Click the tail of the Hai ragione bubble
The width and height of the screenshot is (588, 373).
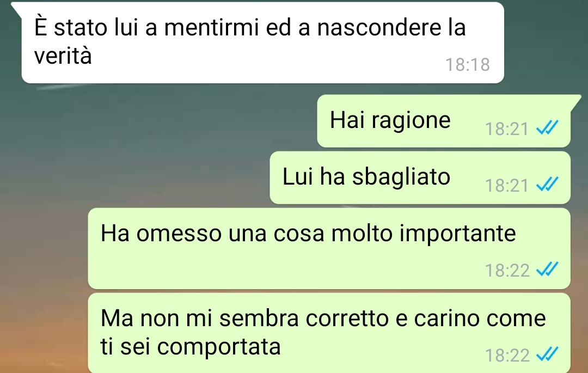[x=576, y=102]
